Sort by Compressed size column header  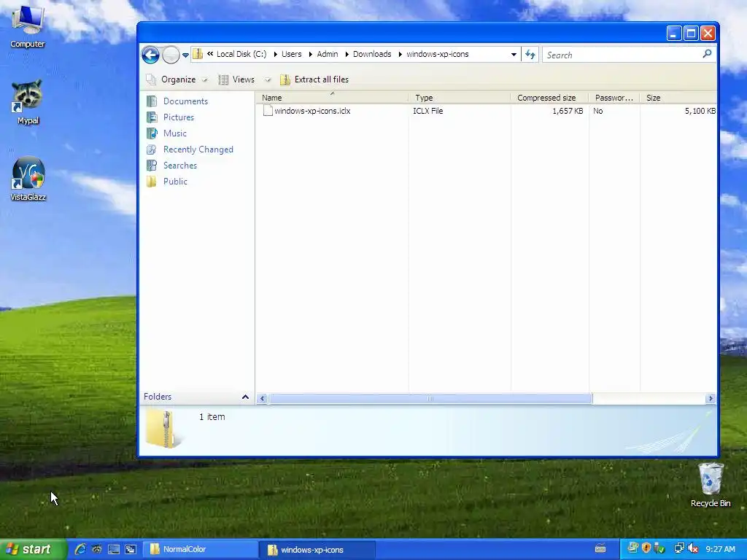tap(550, 98)
